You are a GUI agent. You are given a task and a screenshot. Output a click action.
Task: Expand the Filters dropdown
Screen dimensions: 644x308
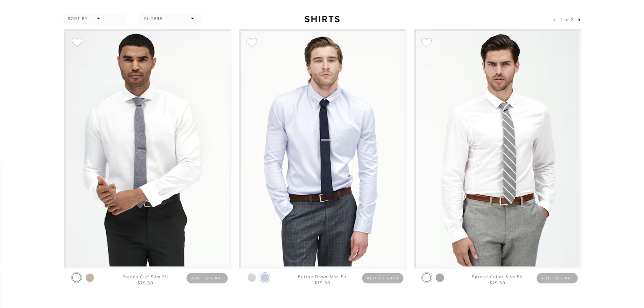point(170,19)
